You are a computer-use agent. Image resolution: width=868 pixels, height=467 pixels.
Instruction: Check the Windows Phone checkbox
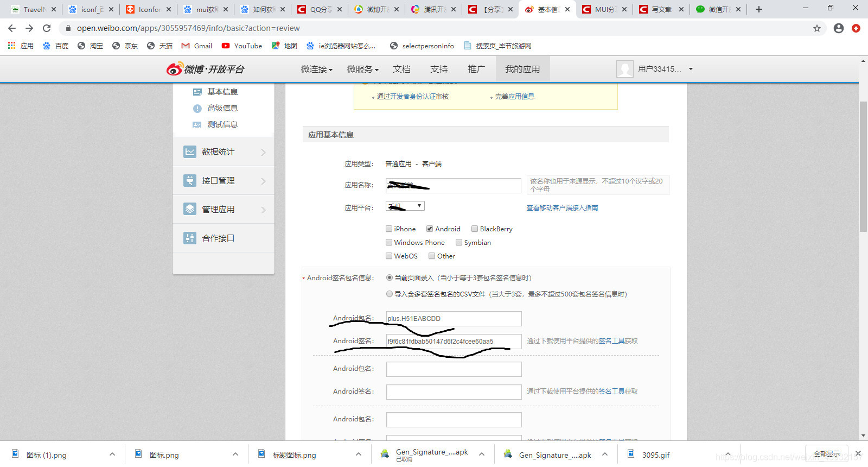point(389,242)
